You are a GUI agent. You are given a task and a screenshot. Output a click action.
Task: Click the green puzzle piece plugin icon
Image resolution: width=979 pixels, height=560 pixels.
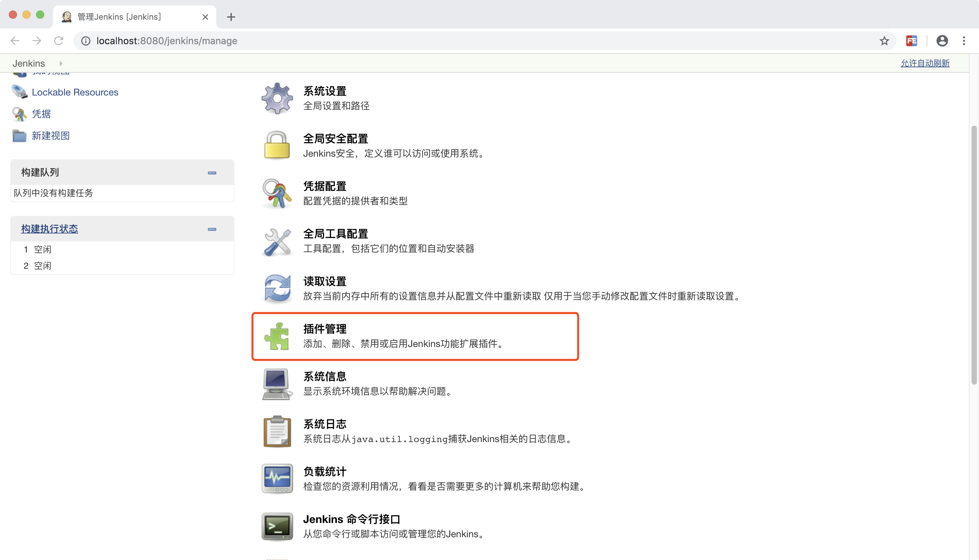point(277,336)
